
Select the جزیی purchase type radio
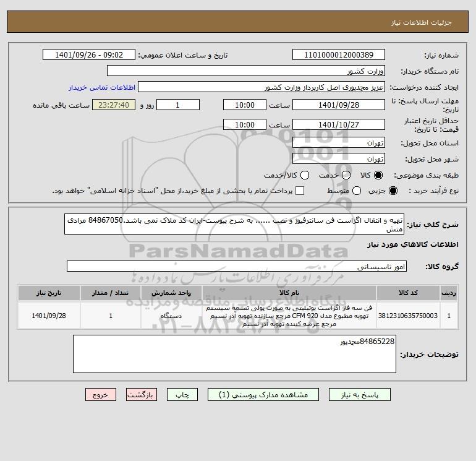coord(393,191)
